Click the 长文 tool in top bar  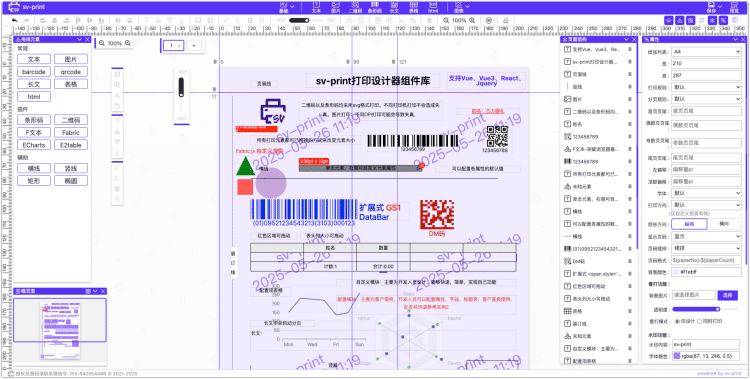(395, 7)
